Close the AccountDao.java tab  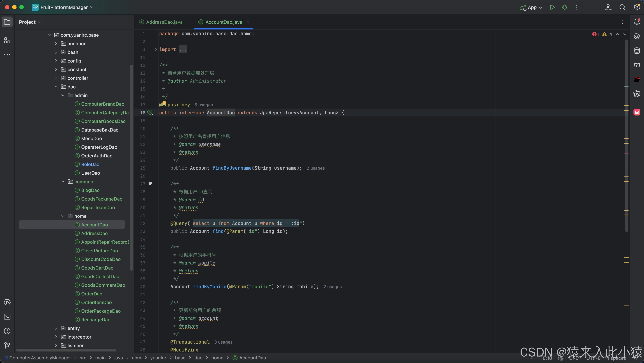click(x=247, y=22)
